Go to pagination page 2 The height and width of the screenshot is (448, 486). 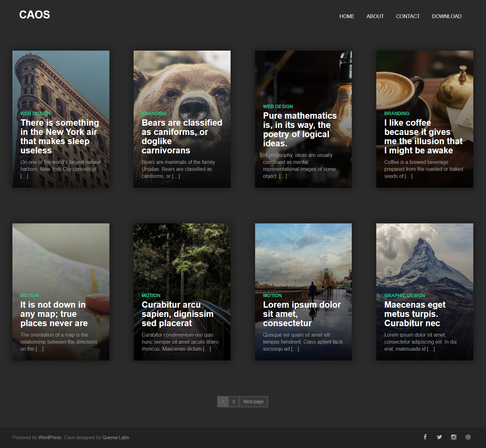coord(233,402)
